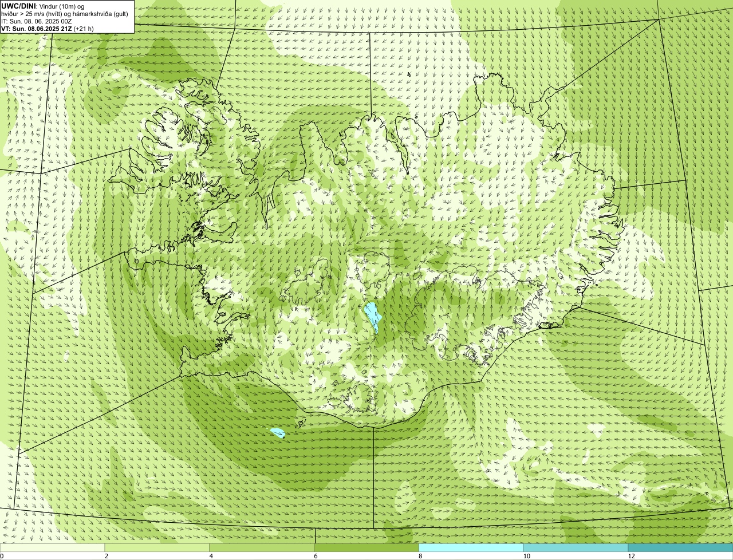Screen dimensions: 733x560
Task: Click the title line 'UWC/DINI: Vindur (10m) og'
Action: coord(43,6)
